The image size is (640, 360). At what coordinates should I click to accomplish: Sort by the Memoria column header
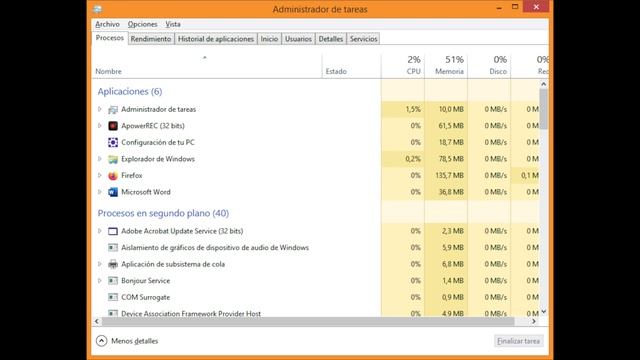click(x=446, y=66)
